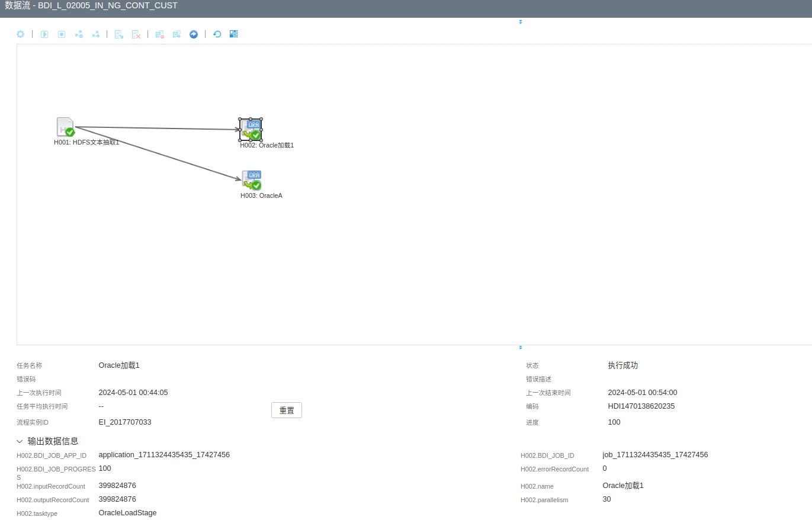Click the tasktype value OracleLoadStage

click(127, 513)
